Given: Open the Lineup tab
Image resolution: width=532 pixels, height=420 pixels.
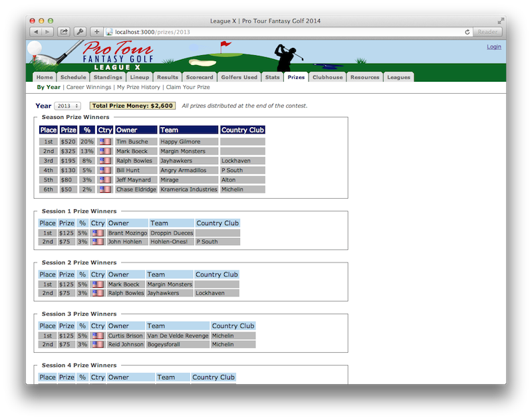Looking at the screenshot, I should click(x=140, y=77).
